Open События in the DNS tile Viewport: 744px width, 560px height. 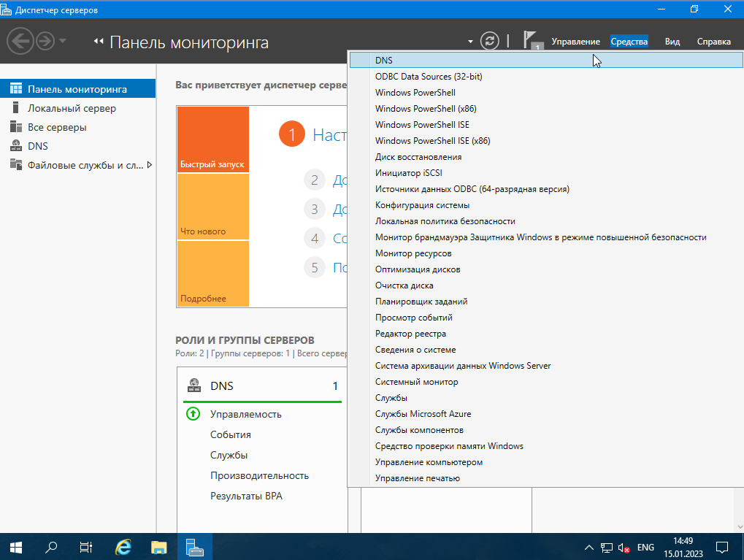[231, 434]
